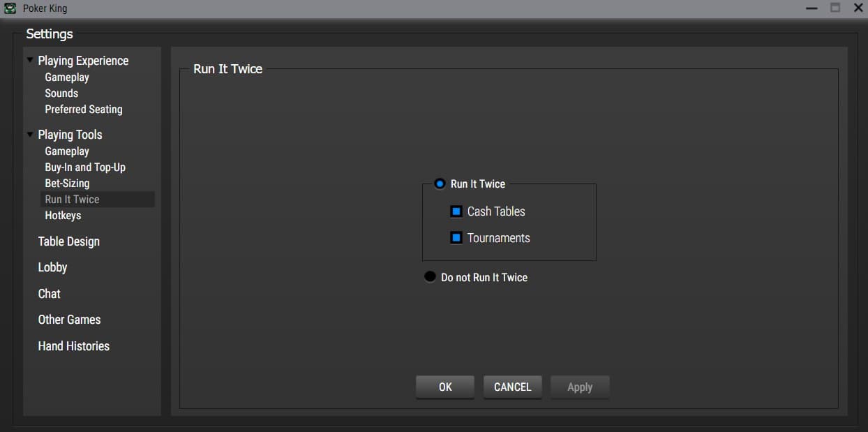Screen dimensions: 868x432
Task: Select the Run It Twice radio button
Action: point(440,184)
